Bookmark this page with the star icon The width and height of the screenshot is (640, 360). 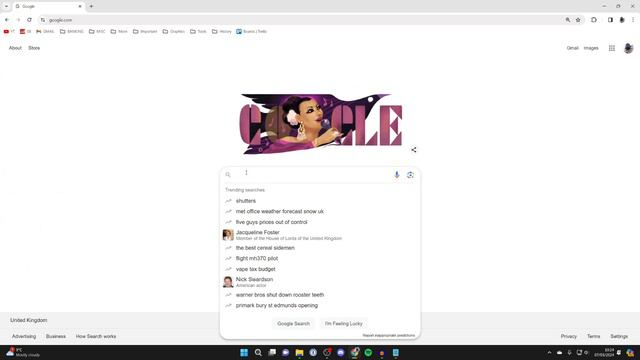(x=578, y=20)
